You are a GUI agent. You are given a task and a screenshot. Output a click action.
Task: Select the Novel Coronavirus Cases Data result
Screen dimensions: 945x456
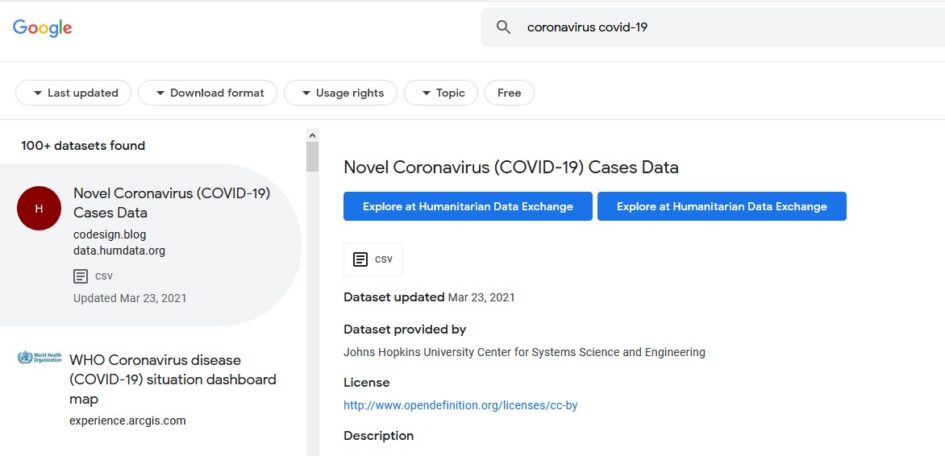[151, 245]
